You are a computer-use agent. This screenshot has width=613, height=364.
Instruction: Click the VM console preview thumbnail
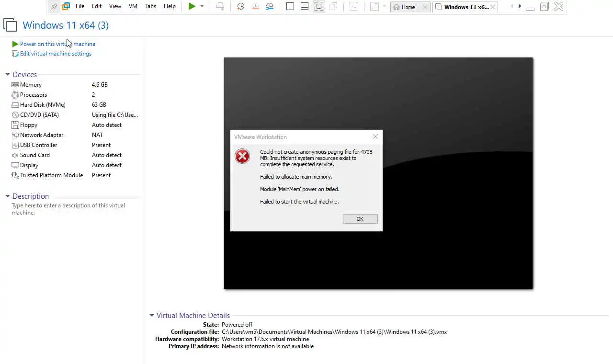378,173
